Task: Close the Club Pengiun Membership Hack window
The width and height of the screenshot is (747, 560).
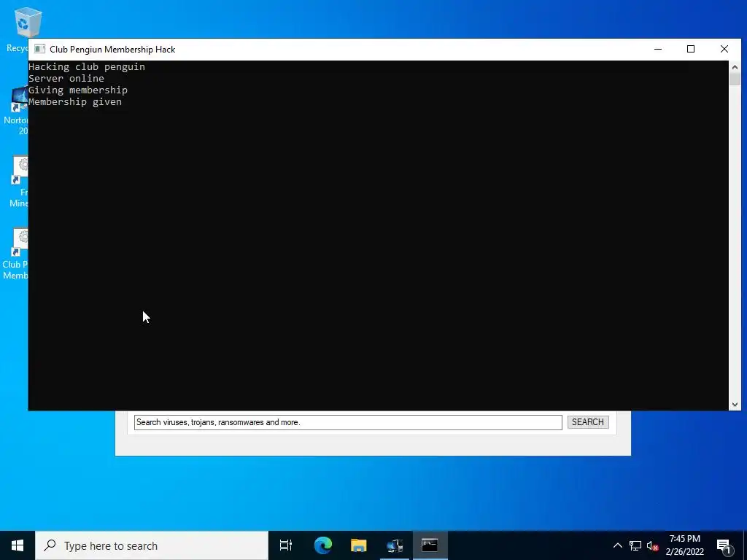Action: click(724, 49)
